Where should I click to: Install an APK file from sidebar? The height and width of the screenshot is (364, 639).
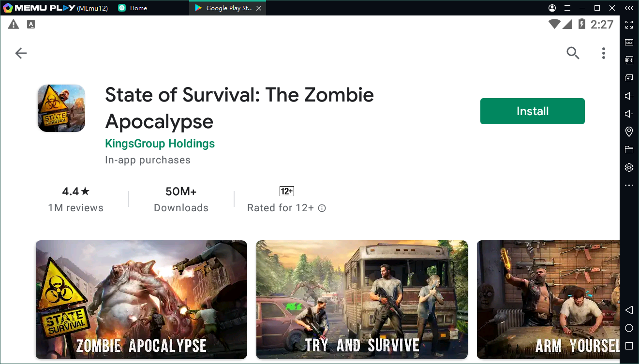click(x=629, y=60)
